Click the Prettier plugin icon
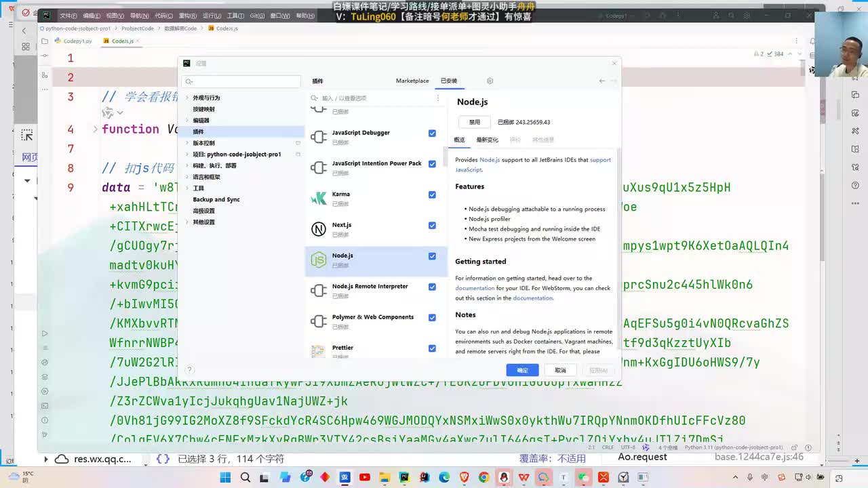868x488 pixels. (x=318, y=351)
